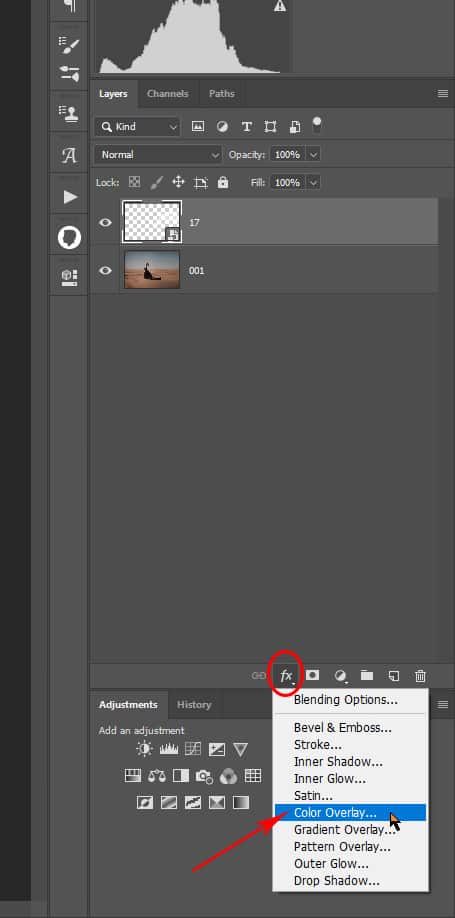Filter layers by smart objects icon
Image resolution: width=455 pixels, height=918 pixels.
[295, 126]
